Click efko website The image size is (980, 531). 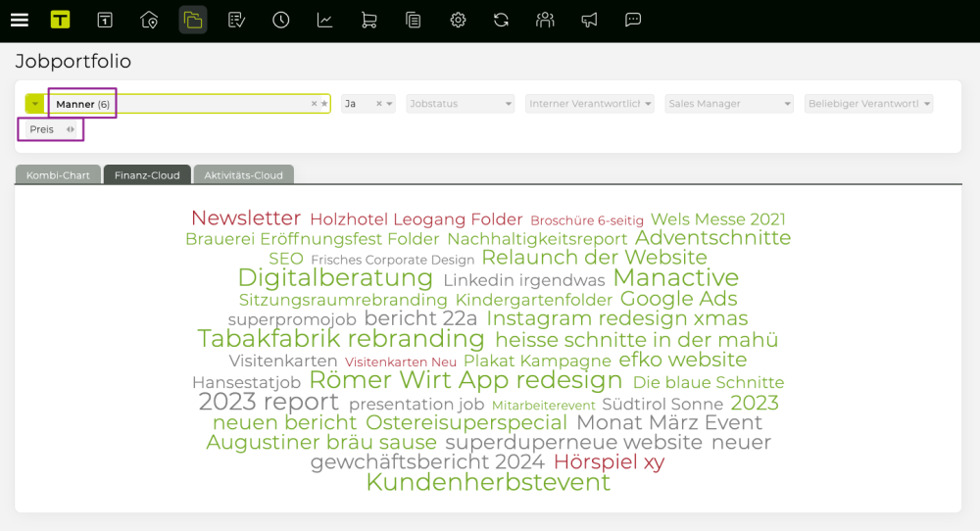(682, 360)
